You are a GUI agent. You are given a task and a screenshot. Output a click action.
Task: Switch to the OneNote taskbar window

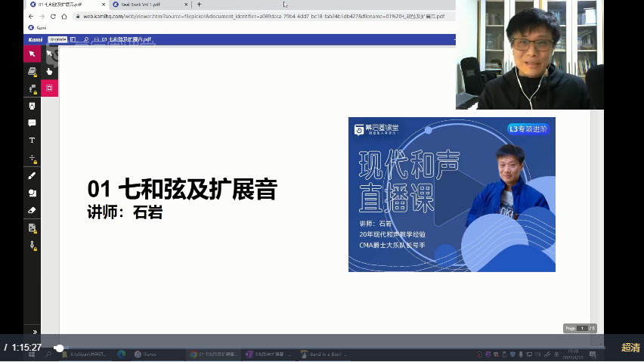pyautogui.click(x=268, y=354)
